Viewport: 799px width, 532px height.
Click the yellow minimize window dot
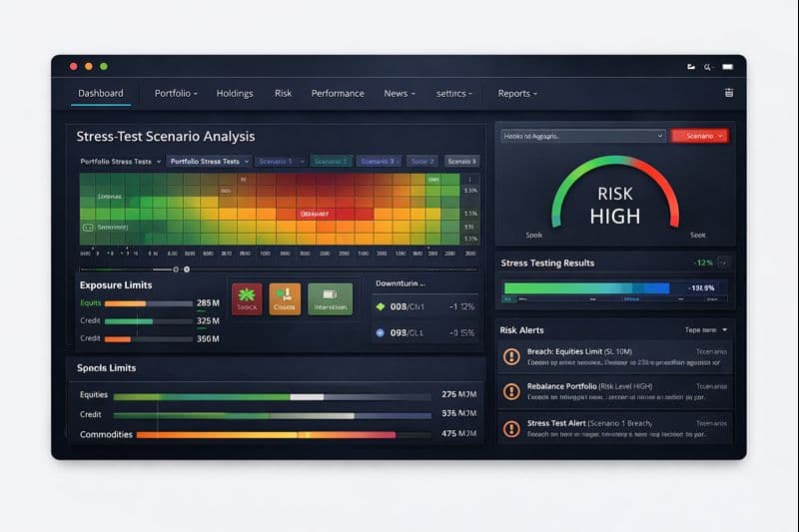89,66
